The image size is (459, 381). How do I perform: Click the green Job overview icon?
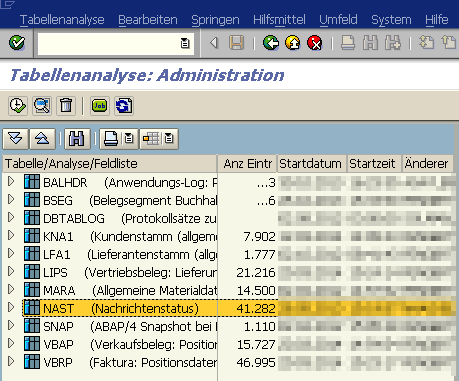[99, 106]
